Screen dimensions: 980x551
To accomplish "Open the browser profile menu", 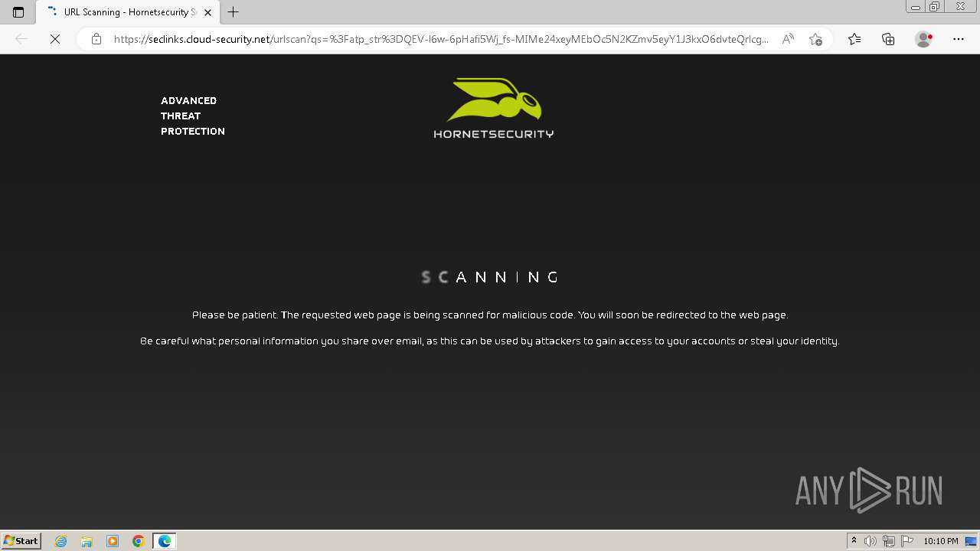I will pyautogui.click(x=923, y=39).
